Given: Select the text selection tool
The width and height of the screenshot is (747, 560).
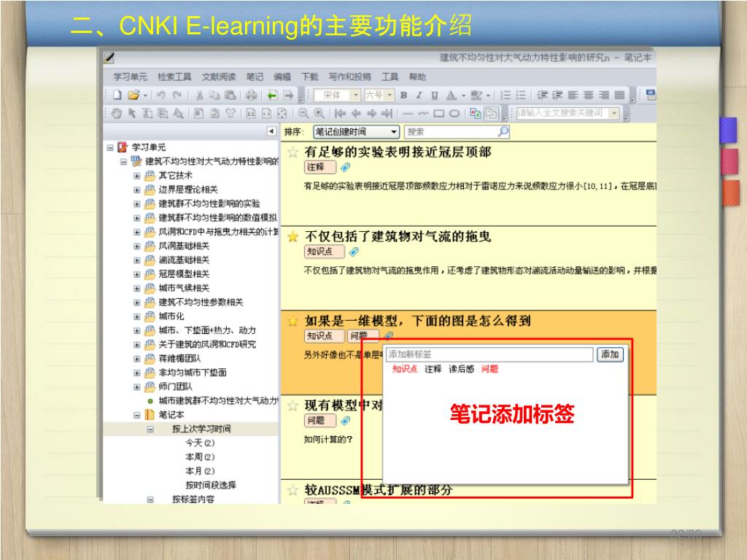Looking at the screenshot, I should [147, 113].
